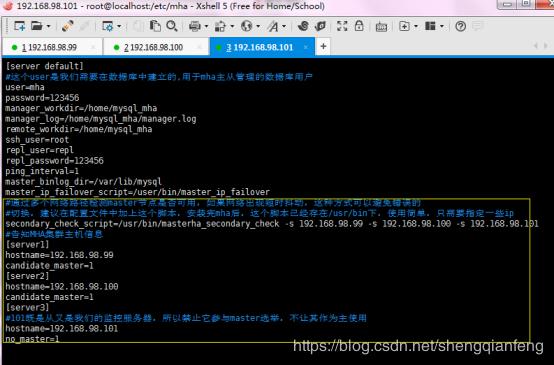The height and width of the screenshot is (365, 554).
Task: Click the "[server3]" section header
Action: [27, 307]
